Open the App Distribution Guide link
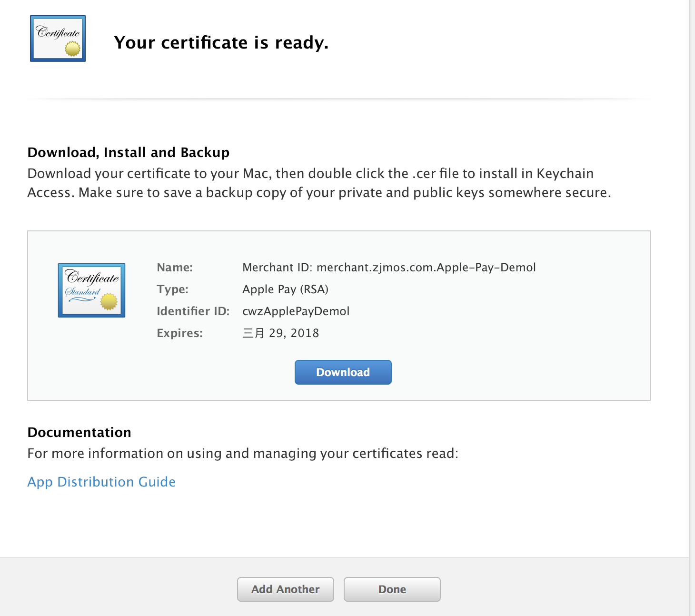Image resolution: width=695 pixels, height=616 pixels. pyautogui.click(x=101, y=482)
